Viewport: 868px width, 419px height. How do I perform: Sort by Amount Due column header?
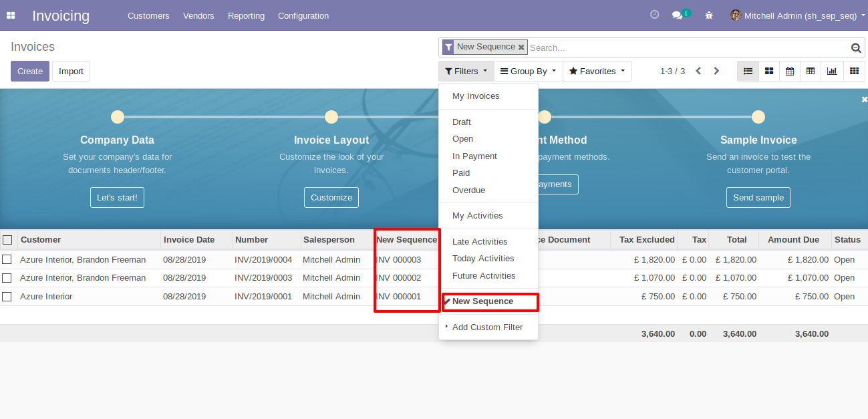(794, 240)
